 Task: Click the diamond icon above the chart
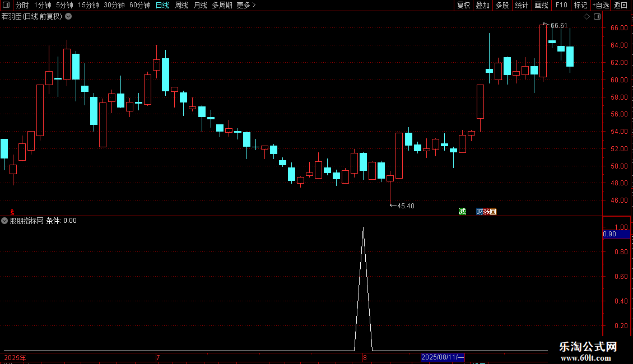click(587, 17)
